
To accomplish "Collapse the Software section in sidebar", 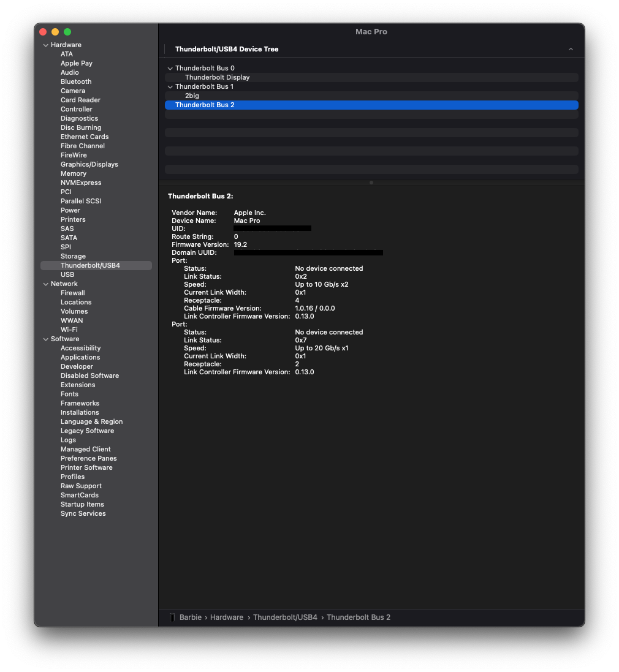I will coord(46,339).
